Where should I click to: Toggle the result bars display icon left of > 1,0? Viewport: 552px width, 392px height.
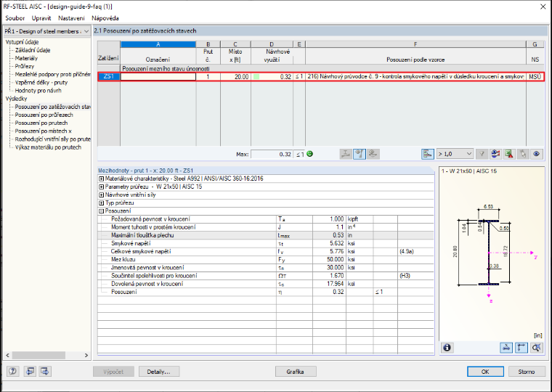point(427,154)
